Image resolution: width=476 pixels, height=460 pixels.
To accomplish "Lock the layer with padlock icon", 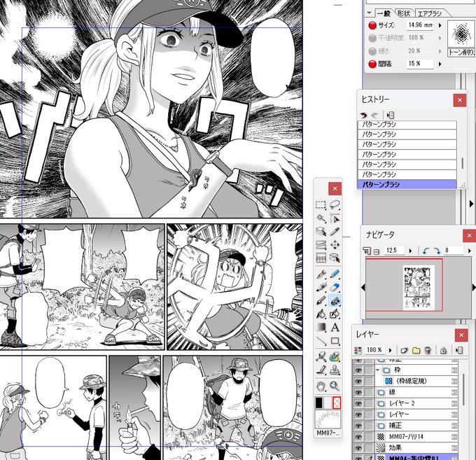I will coord(443,350).
